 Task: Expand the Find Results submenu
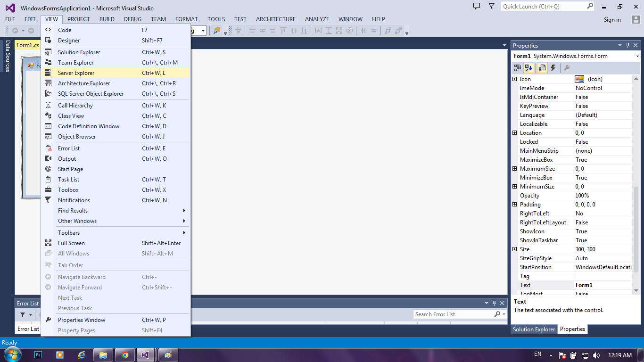tap(116, 211)
